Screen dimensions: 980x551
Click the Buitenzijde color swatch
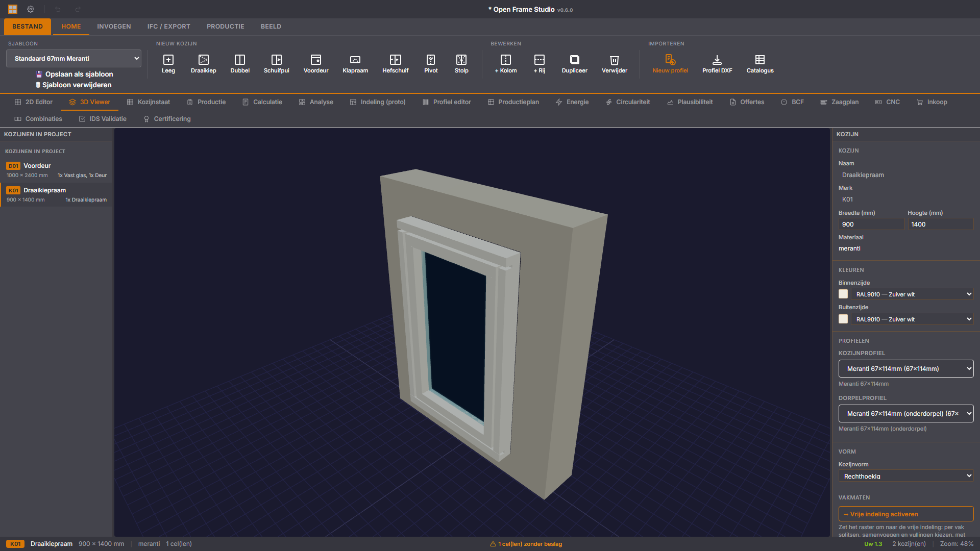click(x=843, y=319)
